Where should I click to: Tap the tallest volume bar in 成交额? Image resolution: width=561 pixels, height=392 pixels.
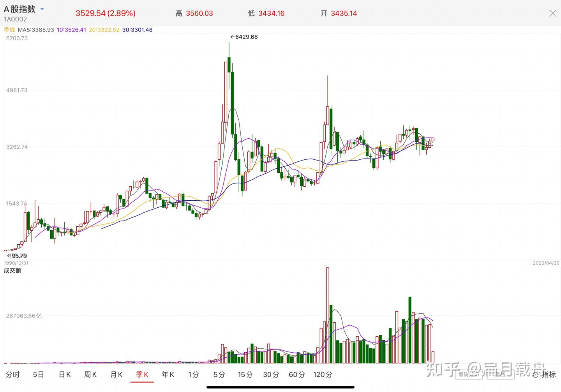pos(328,315)
